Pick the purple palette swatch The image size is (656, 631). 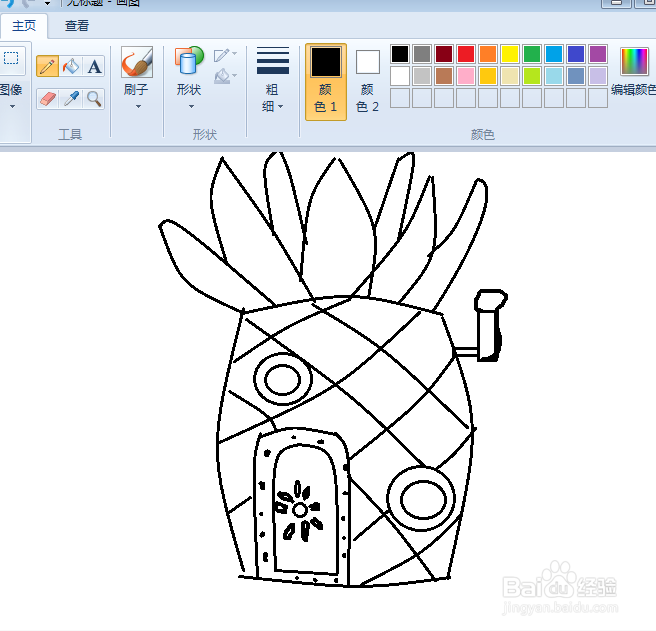point(598,54)
